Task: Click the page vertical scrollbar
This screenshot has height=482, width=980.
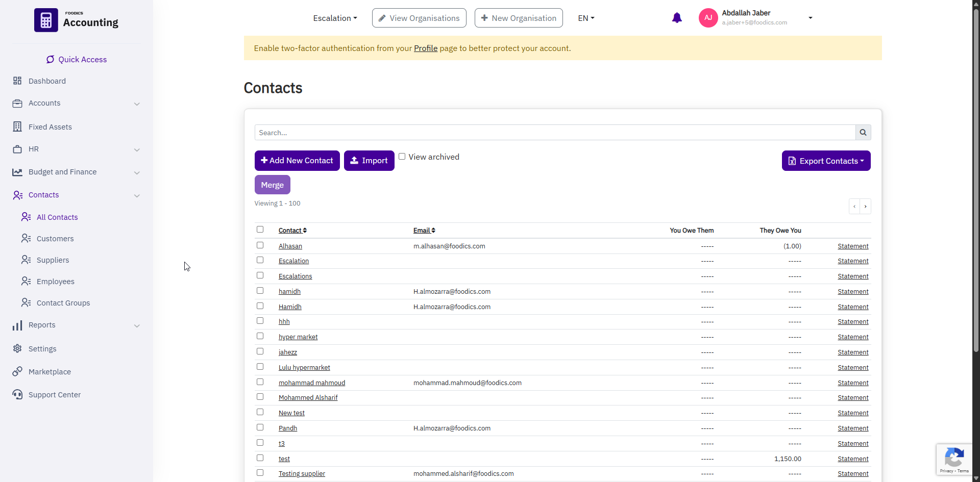Action: pos(976,204)
